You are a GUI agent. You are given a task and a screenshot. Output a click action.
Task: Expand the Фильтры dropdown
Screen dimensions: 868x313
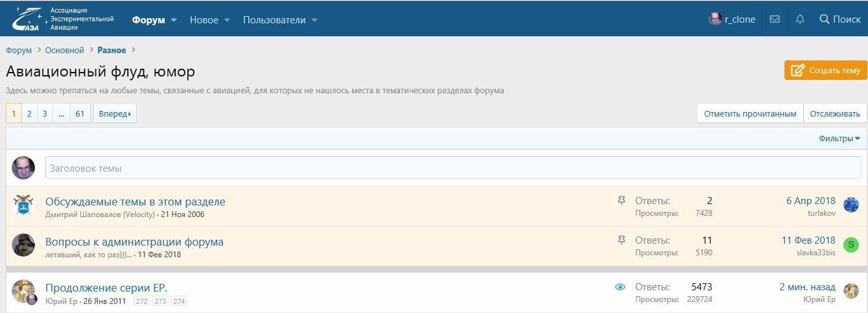[839, 138]
